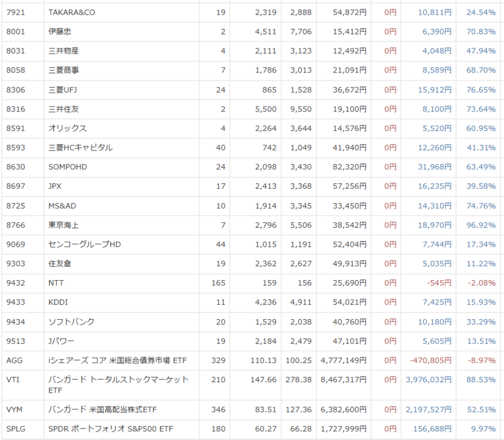
Task: Click the 31,968円 profit for SOMPOHD
Action: [435, 167]
